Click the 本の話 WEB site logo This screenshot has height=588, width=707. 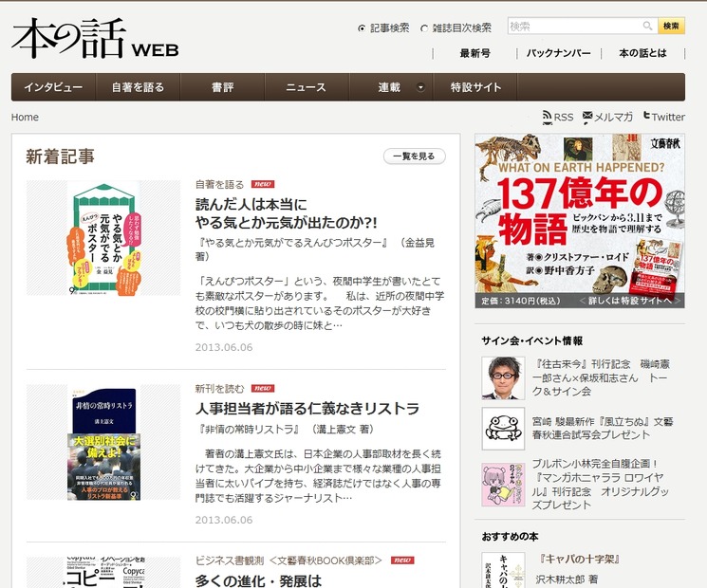(x=95, y=38)
